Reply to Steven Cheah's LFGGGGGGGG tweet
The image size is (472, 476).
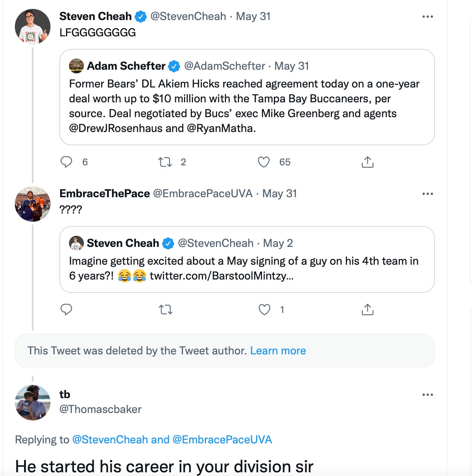[x=66, y=162]
